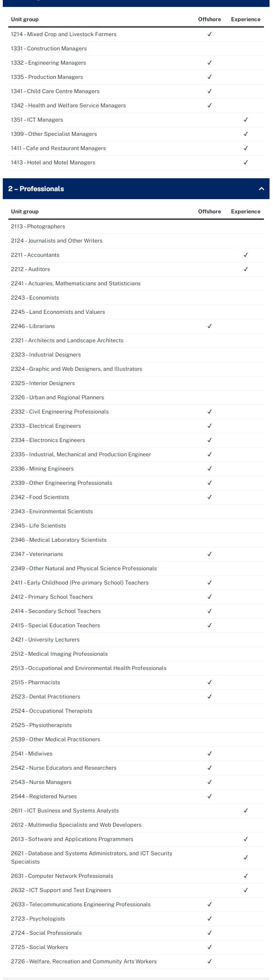Image resolution: width=273 pixels, height=980 pixels.
Task: Click the "2421 – University Lecturers" row
Action: 45,639
